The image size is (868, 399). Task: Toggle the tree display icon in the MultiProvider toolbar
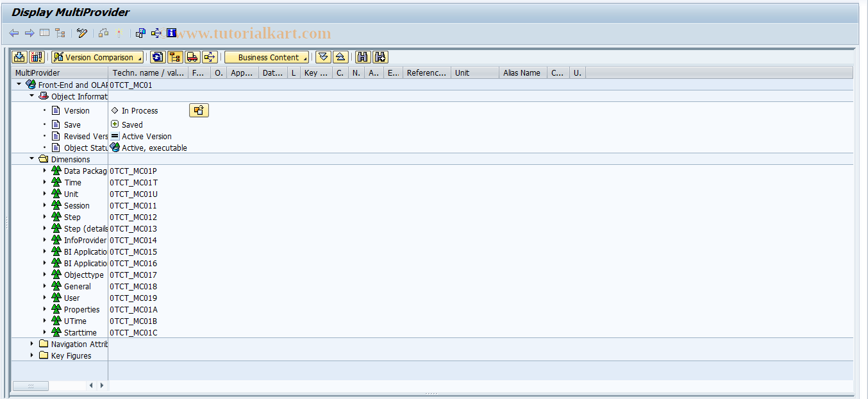[x=175, y=57]
